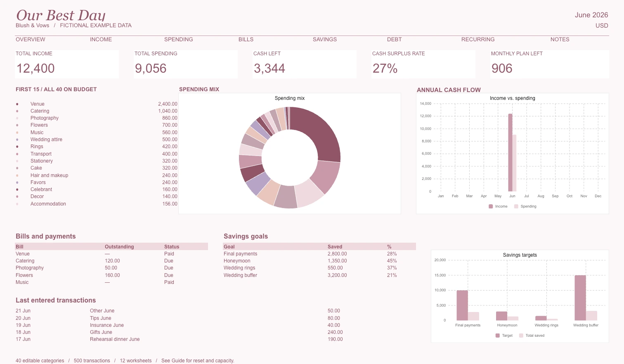Select the "Due" status for the Photography bill
The image size is (624, 364).
(x=169, y=268)
